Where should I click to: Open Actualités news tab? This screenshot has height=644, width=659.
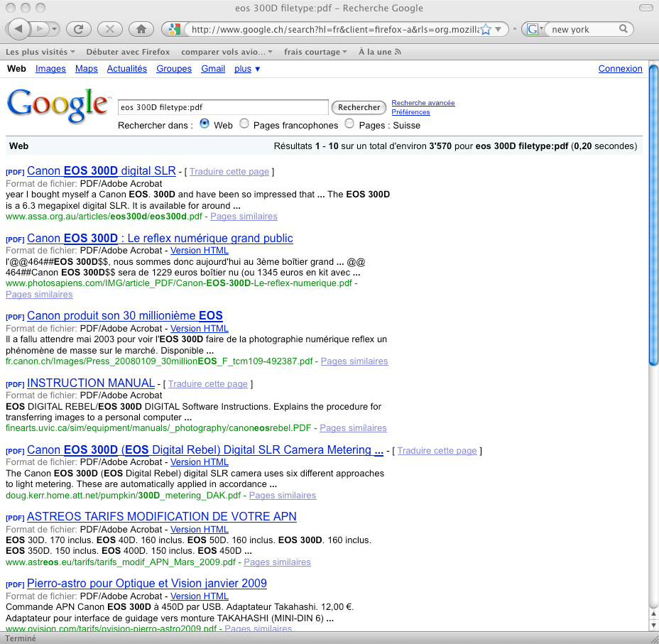(x=127, y=68)
